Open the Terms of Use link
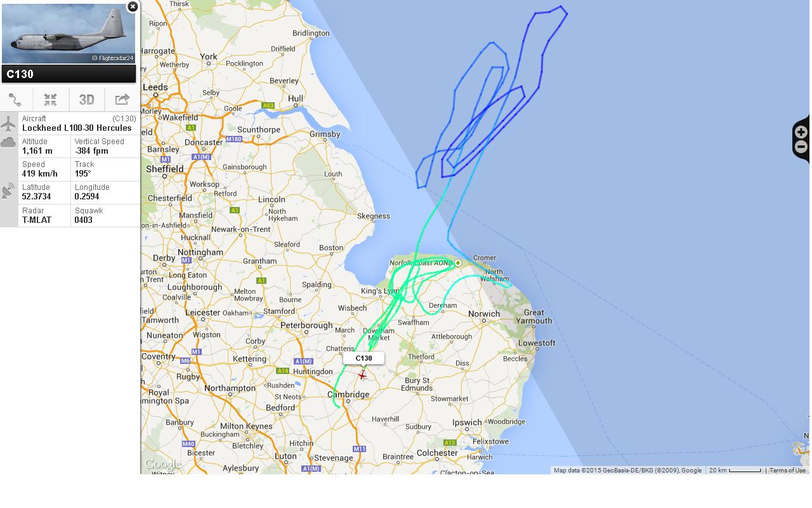Image resolution: width=812 pixels, height=508 pixels. (787, 471)
